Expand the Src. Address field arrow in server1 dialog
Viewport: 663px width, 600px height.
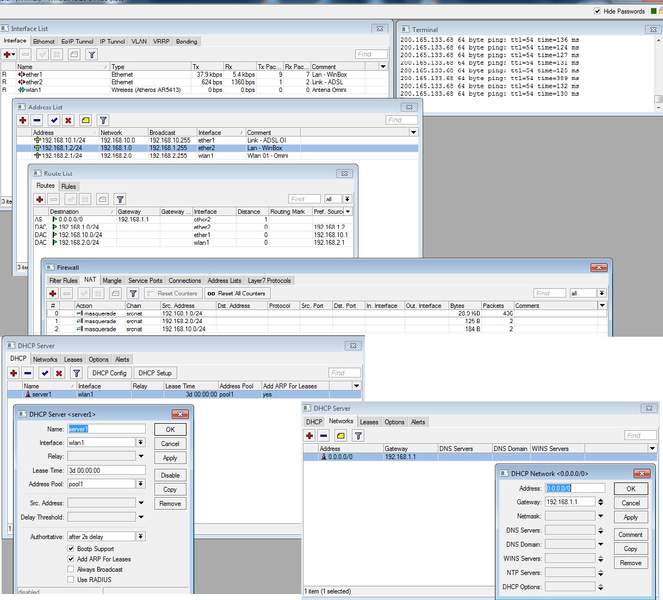(x=141, y=503)
